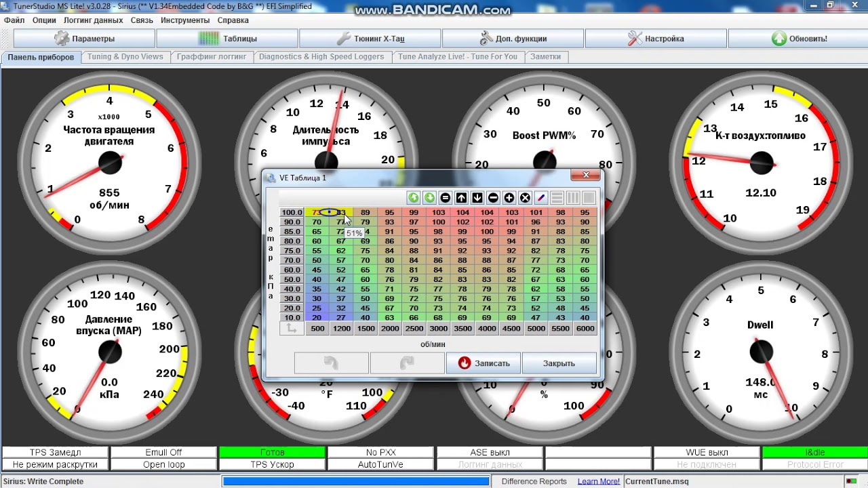This screenshot has height=488, width=868.
Task: Click the Давление впуска (MAP) gauge
Action: [x=109, y=352]
